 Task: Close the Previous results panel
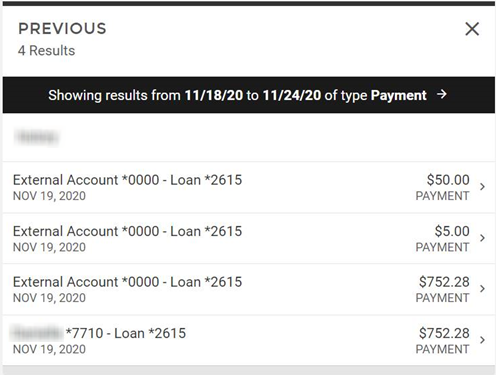(x=472, y=29)
